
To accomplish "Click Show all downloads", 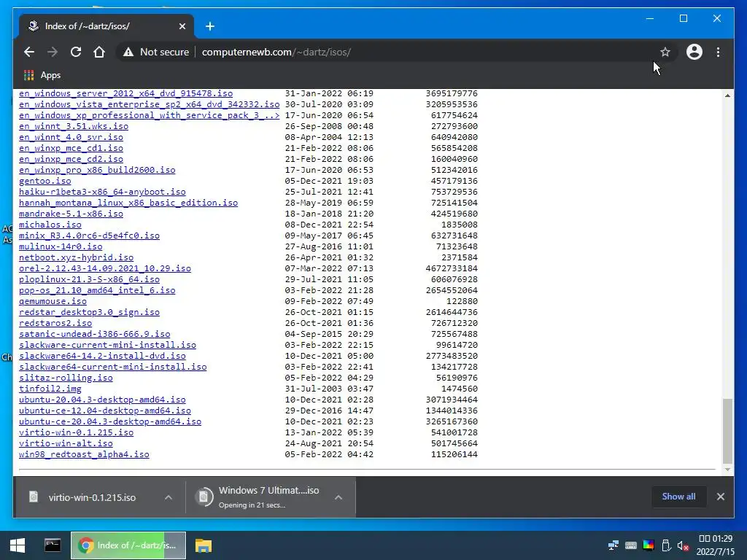I will click(678, 497).
